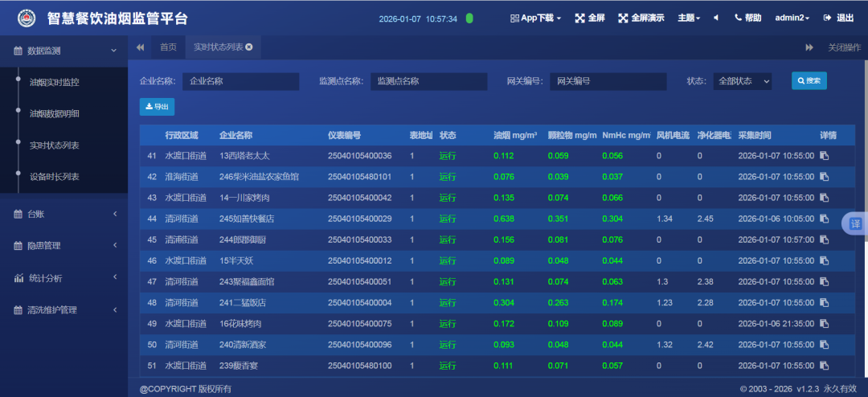Click the green status indicator beside the clock
This screenshot has height=397, width=868.
(x=469, y=18)
